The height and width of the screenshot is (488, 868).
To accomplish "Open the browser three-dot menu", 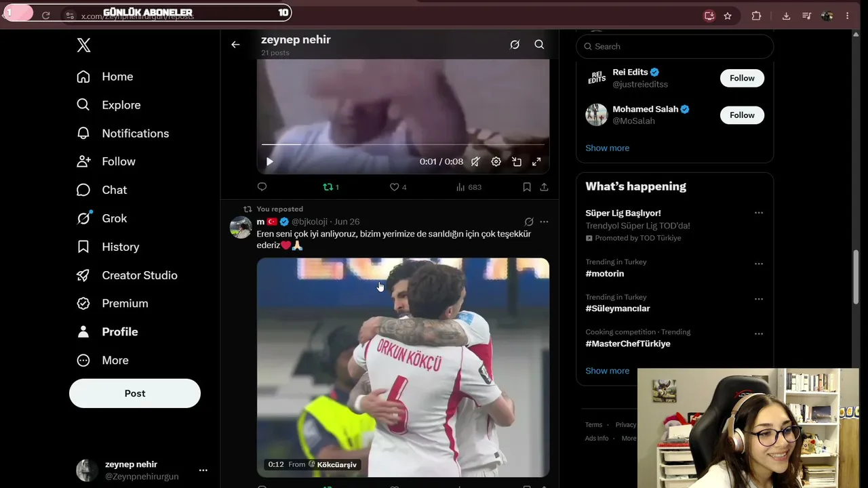I will point(848,16).
